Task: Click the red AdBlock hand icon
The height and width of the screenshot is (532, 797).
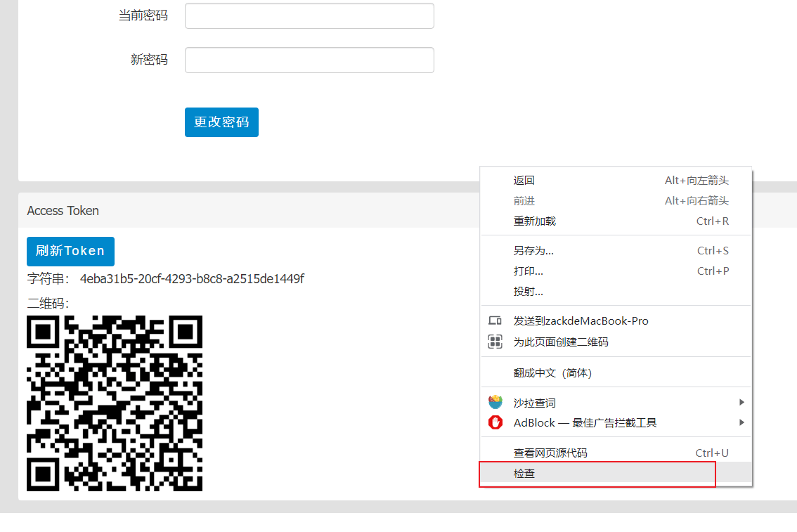Action: tap(495, 422)
